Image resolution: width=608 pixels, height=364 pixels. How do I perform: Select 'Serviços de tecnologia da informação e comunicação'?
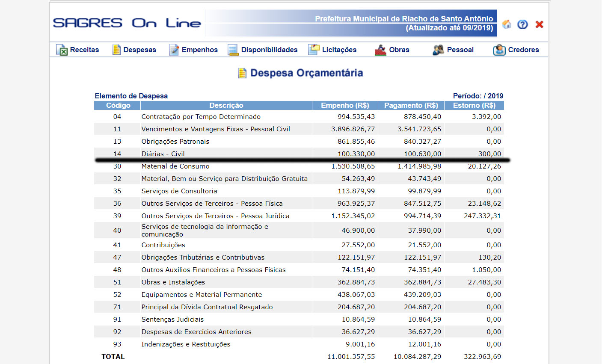(205, 230)
